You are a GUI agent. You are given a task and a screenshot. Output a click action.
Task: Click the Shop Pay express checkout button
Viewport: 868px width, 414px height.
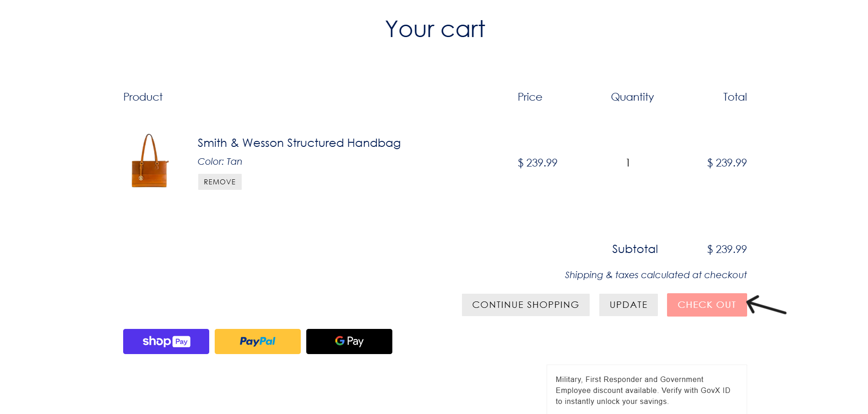(166, 341)
